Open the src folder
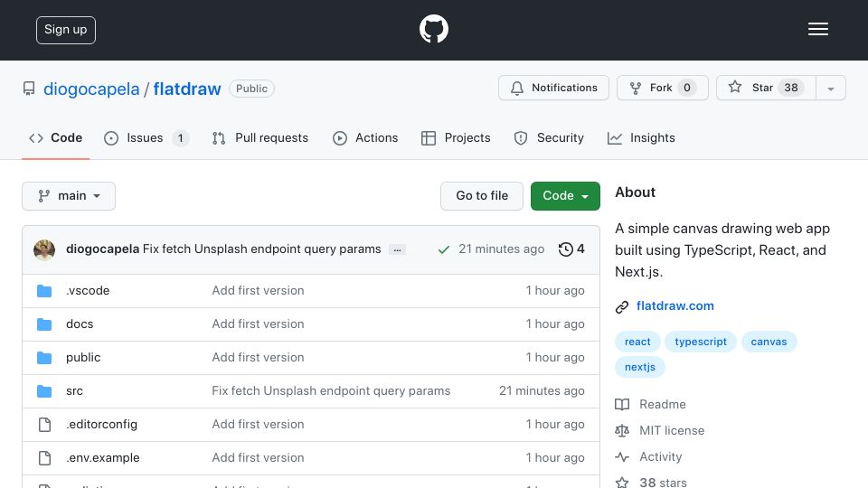Screen dimensions: 868x488 (74, 390)
